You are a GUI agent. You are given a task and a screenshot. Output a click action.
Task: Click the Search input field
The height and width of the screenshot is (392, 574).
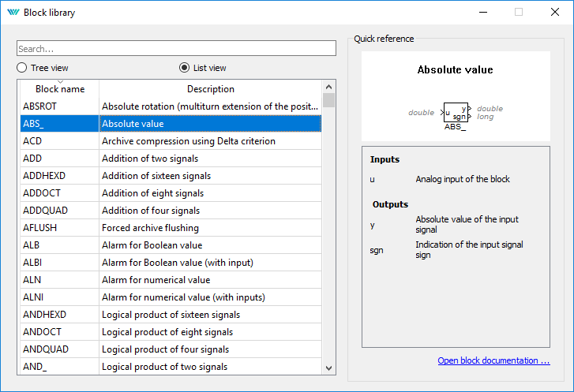coord(177,49)
